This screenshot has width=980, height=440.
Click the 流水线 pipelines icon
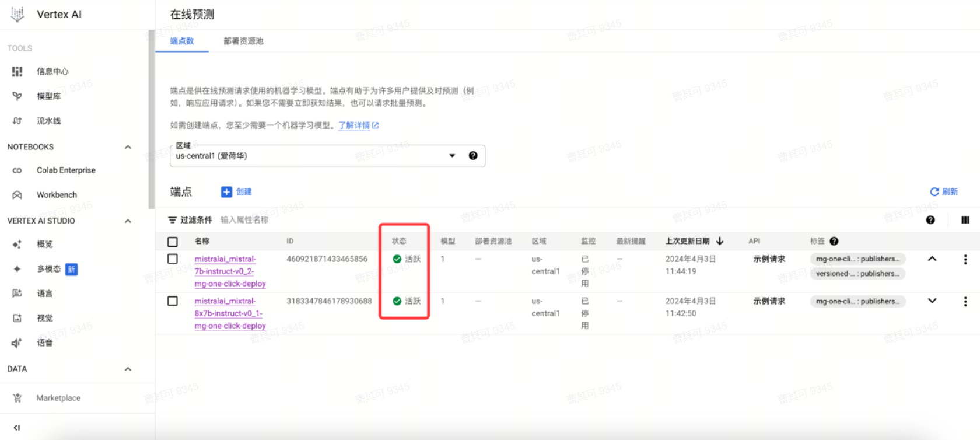17,121
